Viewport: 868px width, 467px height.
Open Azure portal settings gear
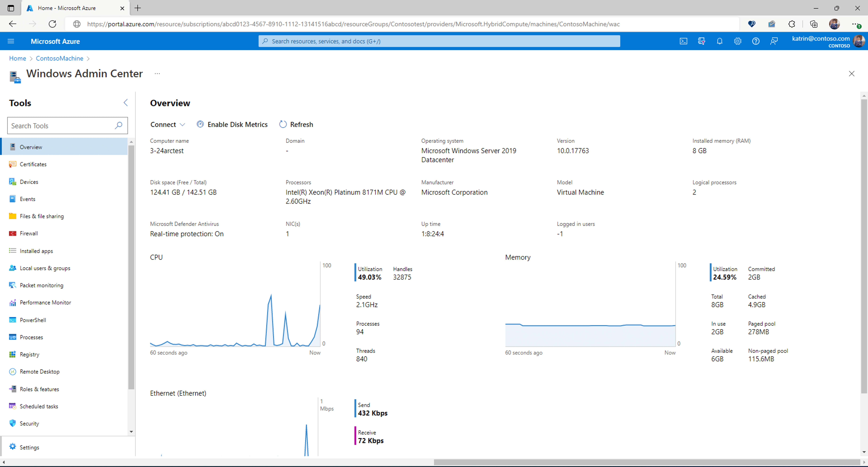tap(738, 41)
